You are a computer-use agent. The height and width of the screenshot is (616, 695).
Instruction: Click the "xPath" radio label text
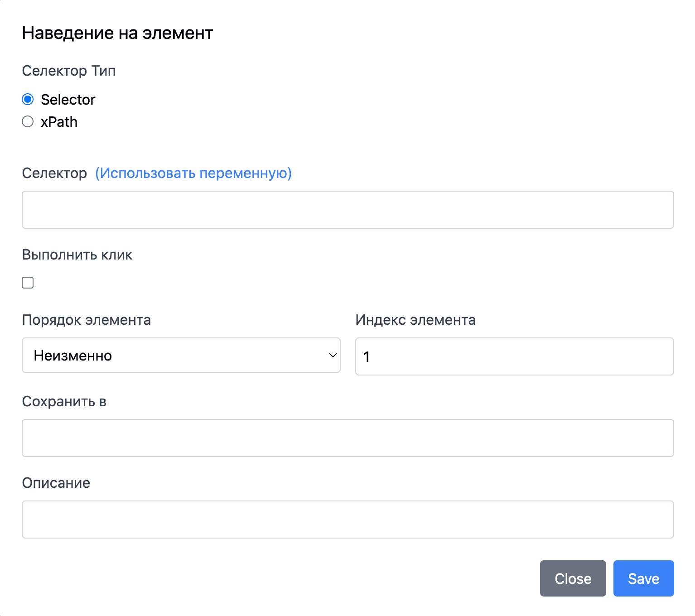[59, 122]
